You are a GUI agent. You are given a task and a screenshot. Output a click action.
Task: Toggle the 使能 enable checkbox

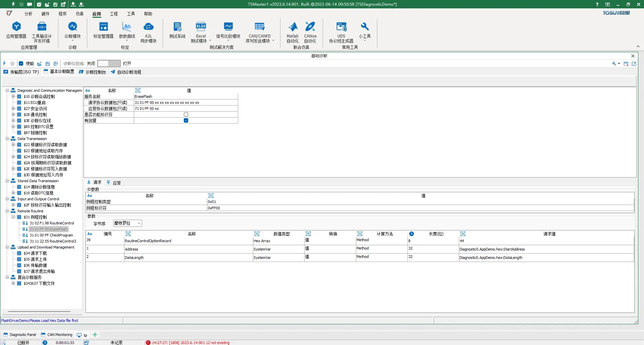tap(21, 64)
